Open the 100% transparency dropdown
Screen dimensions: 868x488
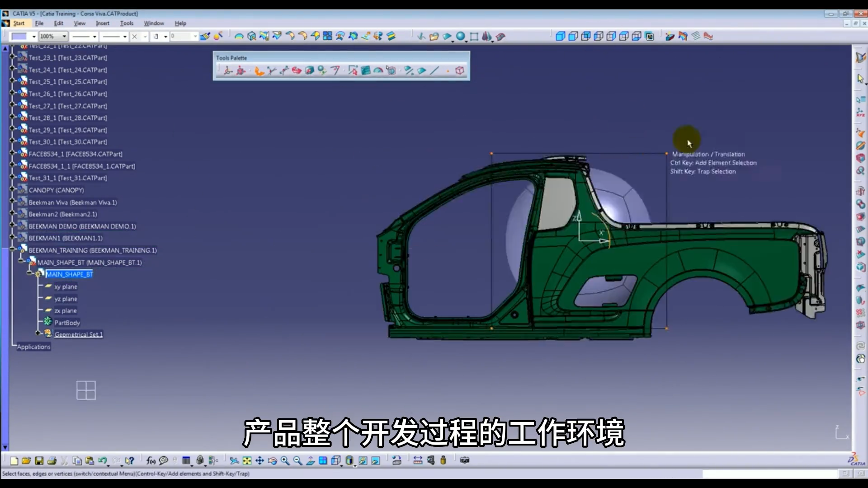click(64, 36)
